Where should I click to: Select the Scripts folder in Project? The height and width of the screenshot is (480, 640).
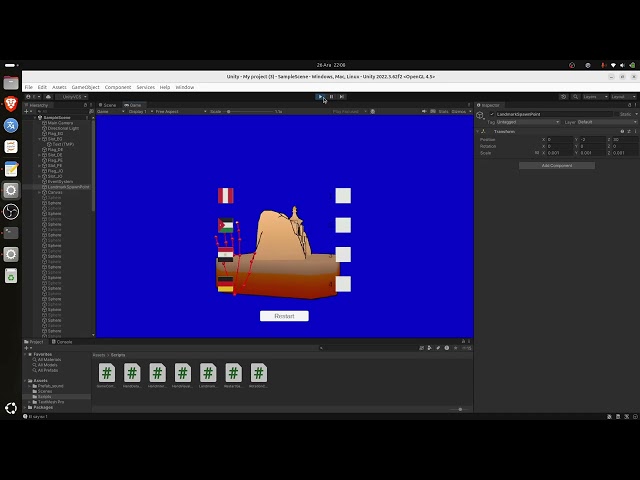point(44,397)
